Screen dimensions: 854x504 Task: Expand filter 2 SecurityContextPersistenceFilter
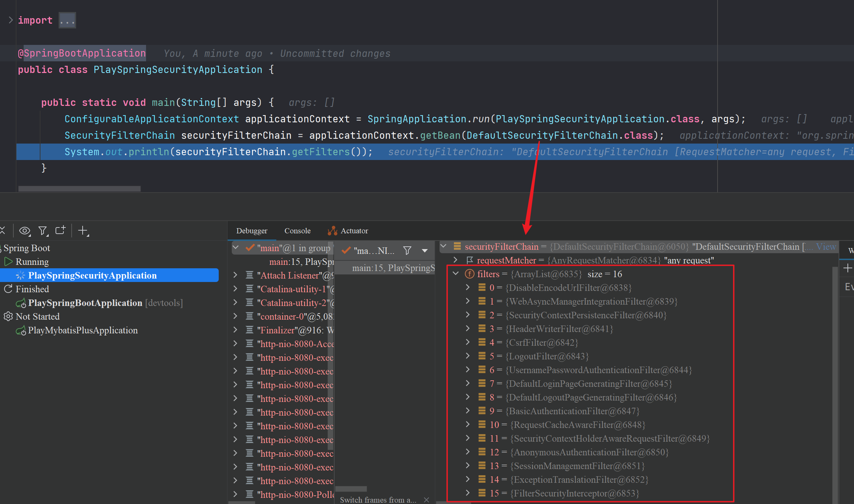468,315
